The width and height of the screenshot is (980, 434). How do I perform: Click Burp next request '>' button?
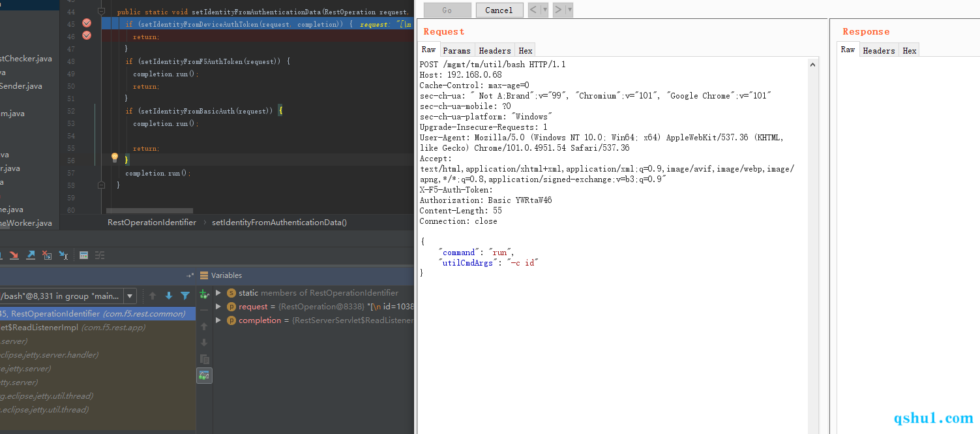click(559, 10)
